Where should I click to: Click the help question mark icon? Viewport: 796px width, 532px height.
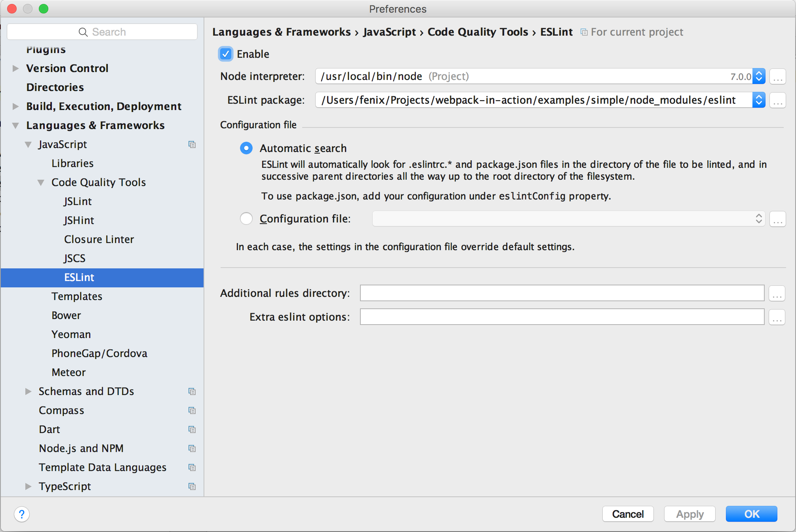22,514
